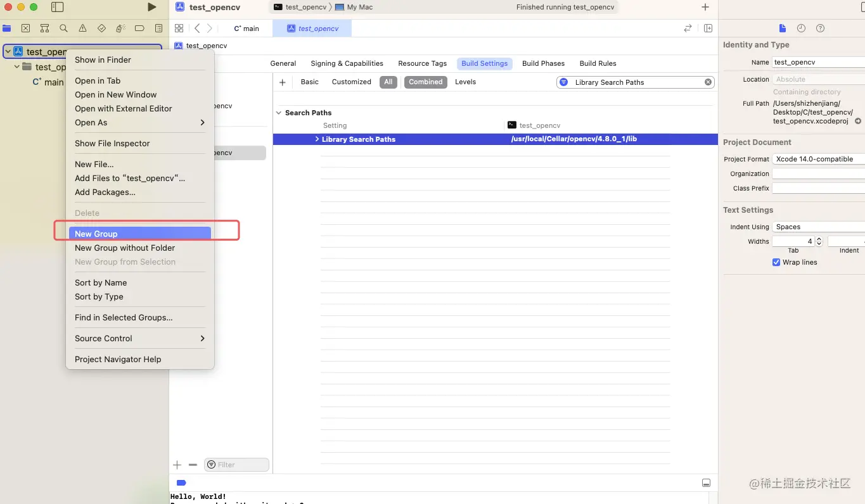Remove a target with the minus button
The width and height of the screenshot is (865, 504).
tap(193, 465)
